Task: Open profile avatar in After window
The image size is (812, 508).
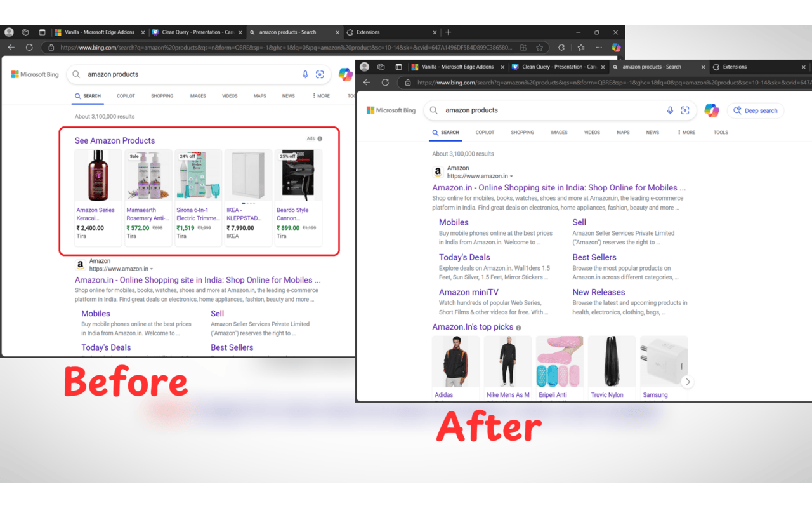Action: point(365,67)
